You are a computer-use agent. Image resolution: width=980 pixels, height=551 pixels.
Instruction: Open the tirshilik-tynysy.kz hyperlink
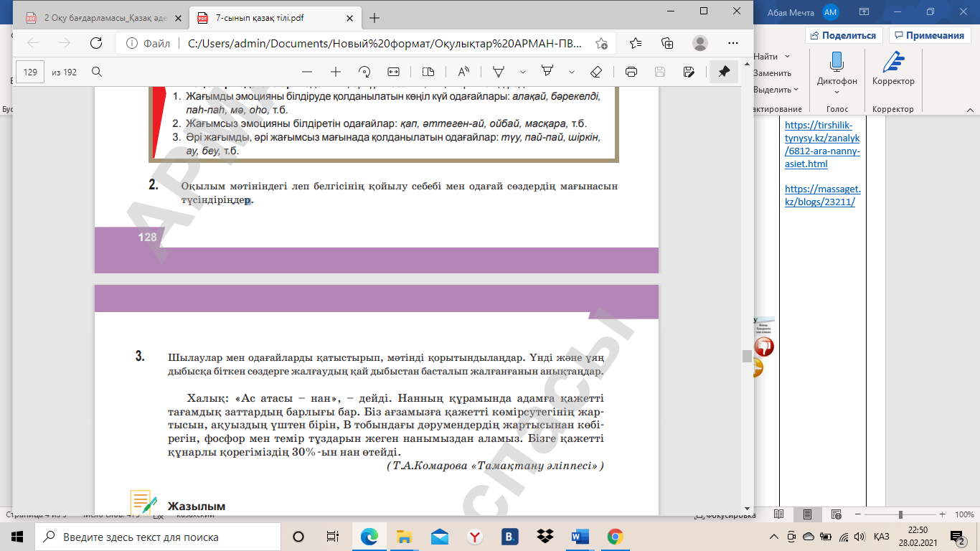[x=823, y=144]
